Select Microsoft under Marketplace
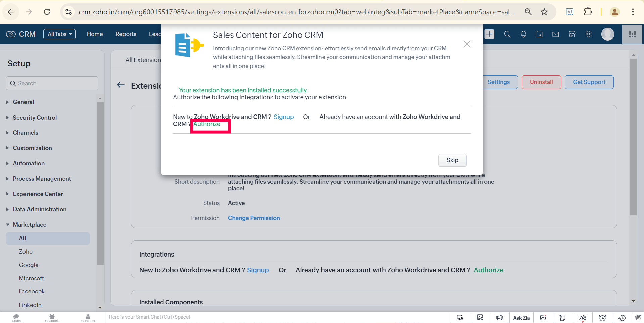This screenshot has width=644, height=323. [x=31, y=278]
